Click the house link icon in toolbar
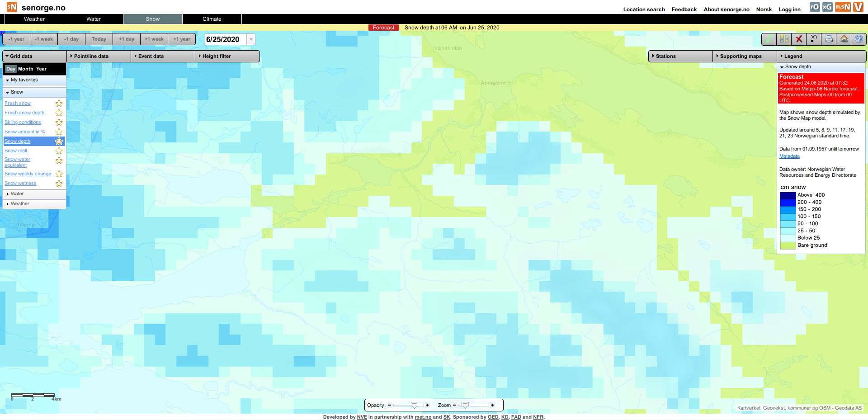Screen dimensions: 868x420 [x=844, y=39]
